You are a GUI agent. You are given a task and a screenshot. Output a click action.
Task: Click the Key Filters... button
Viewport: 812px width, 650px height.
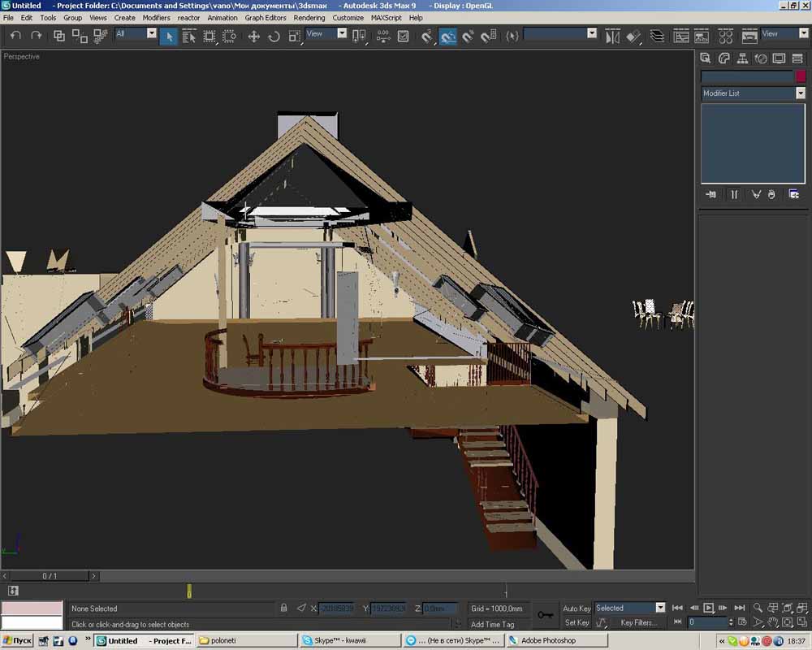638,623
